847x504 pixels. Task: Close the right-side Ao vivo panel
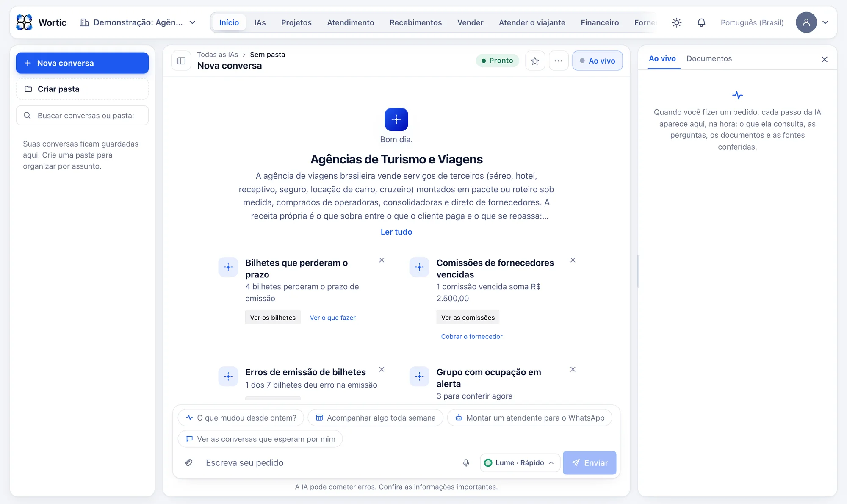[824, 59]
